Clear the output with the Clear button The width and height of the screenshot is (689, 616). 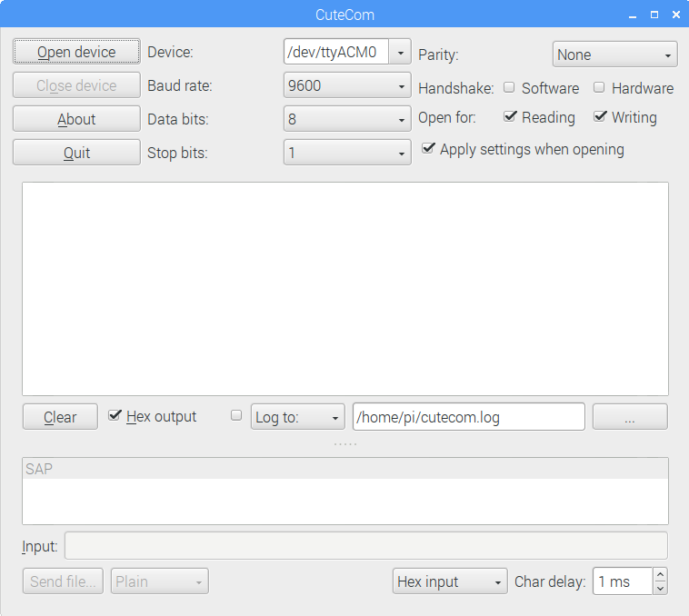(60, 417)
